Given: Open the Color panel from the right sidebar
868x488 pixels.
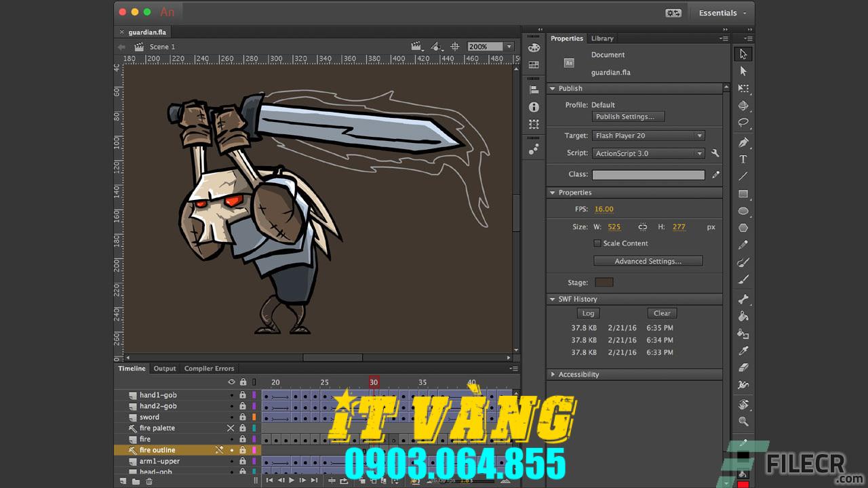Looking at the screenshot, I should point(534,46).
